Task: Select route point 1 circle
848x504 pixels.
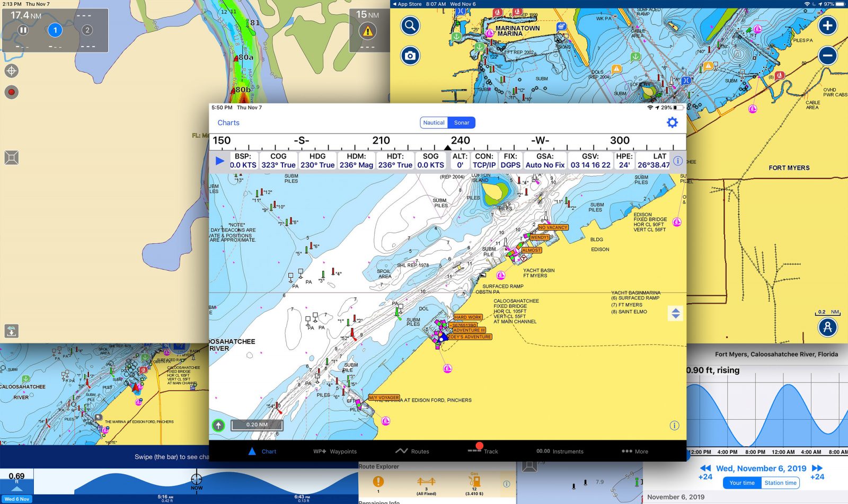Action: click(55, 30)
